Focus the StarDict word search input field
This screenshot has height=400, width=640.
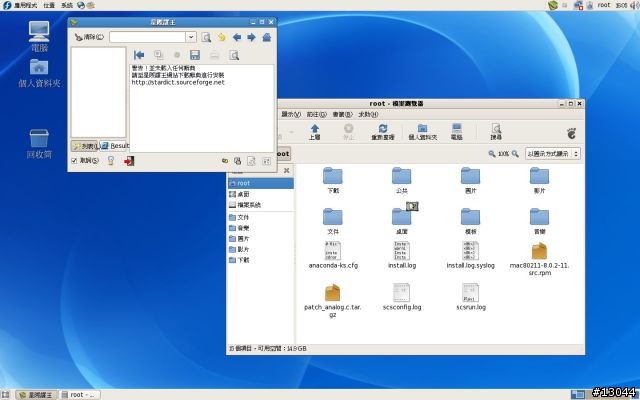point(147,37)
